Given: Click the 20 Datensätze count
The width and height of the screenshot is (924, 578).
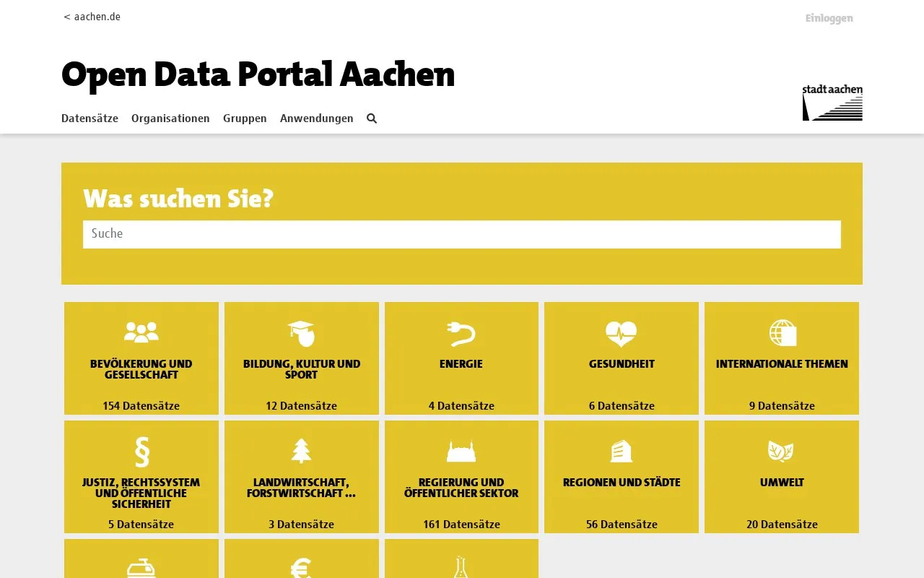Looking at the screenshot, I should (x=782, y=525).
